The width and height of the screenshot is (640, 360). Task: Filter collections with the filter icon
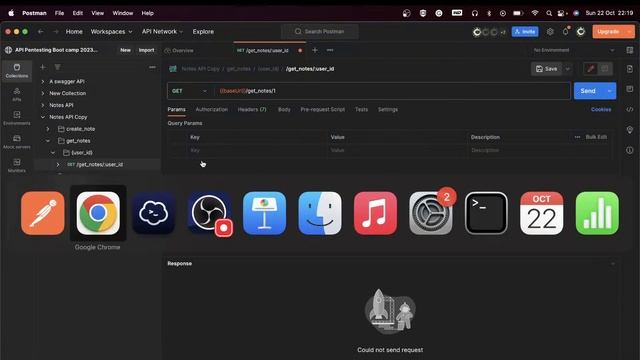[58, 67]
